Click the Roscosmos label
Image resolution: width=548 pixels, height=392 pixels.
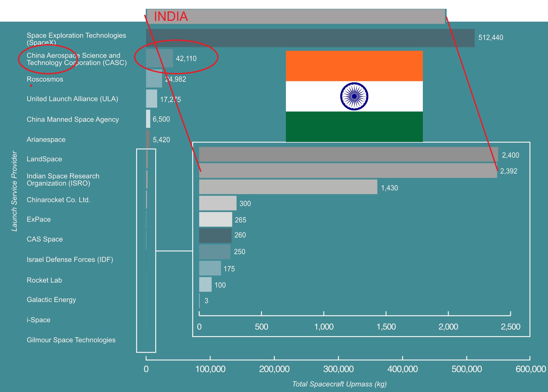45,79
